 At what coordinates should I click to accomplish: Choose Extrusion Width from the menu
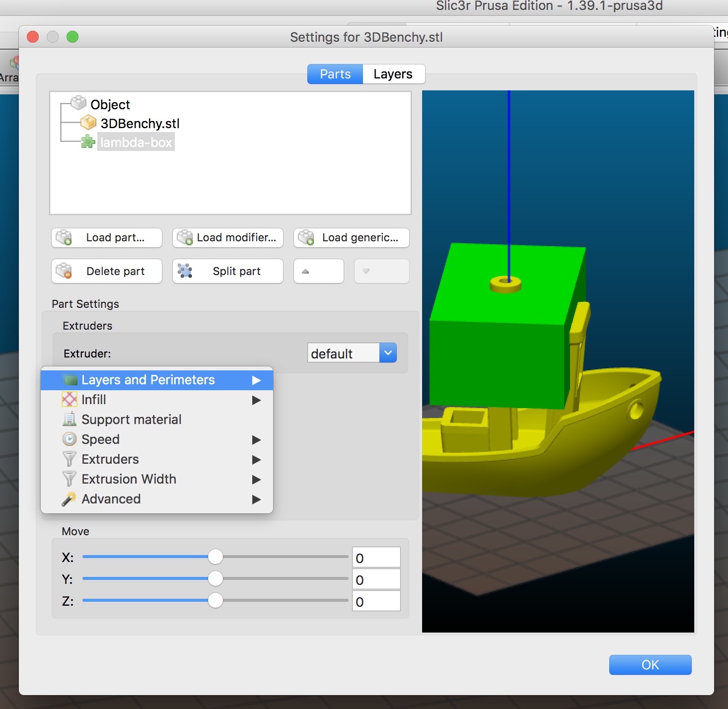tap(157, 479)
